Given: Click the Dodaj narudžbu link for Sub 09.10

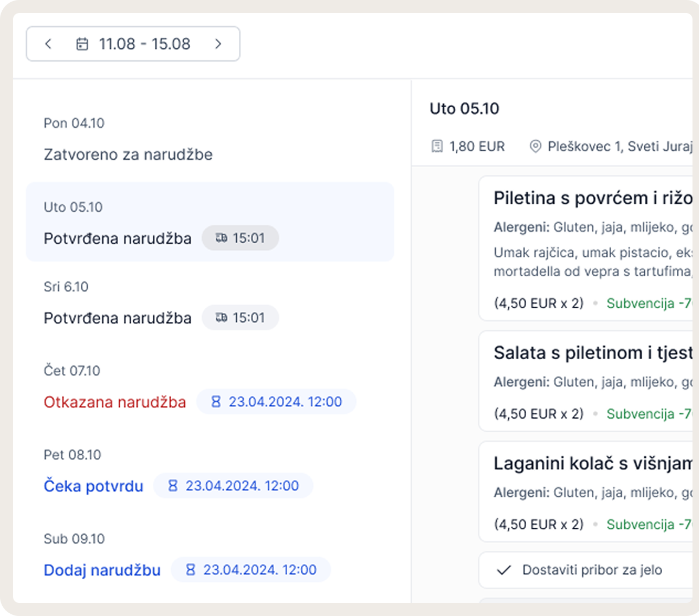Looking at the screenshot, I should [x=102, y=570].
